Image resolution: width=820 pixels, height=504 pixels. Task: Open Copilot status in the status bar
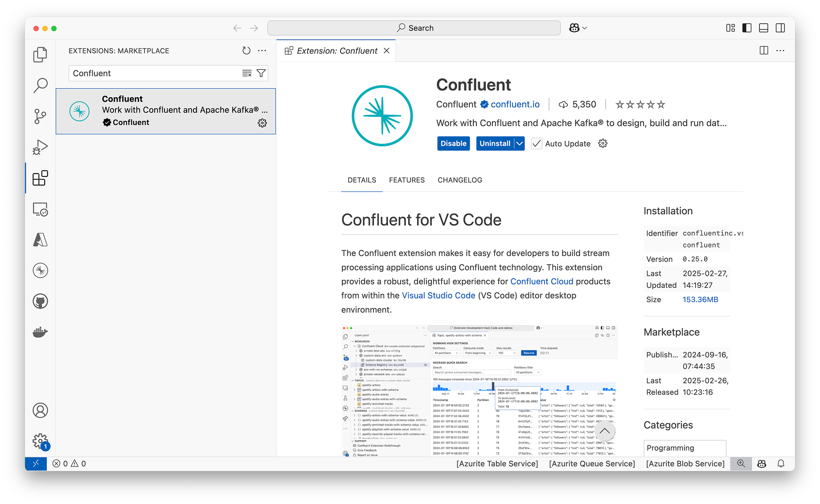click(x=762, y=463)
